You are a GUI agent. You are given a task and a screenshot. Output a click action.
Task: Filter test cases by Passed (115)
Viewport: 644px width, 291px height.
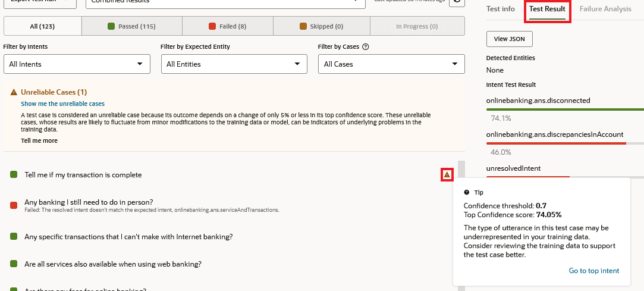131,26
